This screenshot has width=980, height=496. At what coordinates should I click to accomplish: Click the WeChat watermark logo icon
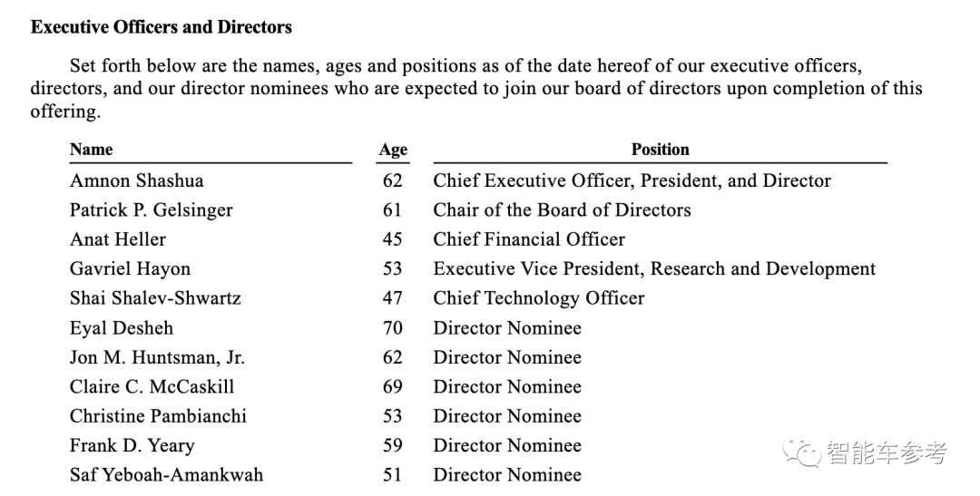point(803,452)
